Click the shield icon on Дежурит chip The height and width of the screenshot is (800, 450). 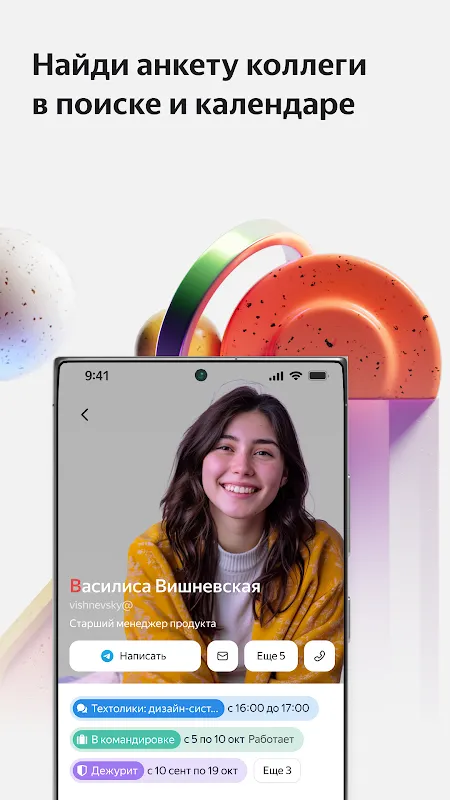81,770
